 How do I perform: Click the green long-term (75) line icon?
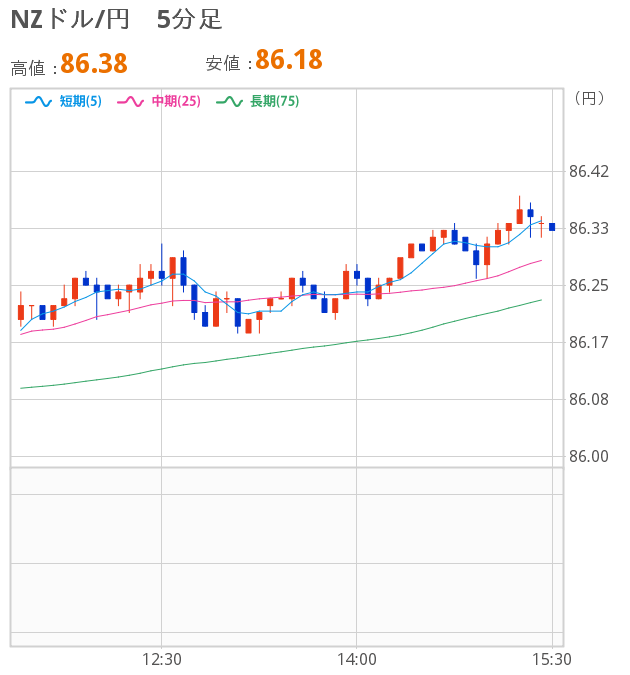[229, 102]
